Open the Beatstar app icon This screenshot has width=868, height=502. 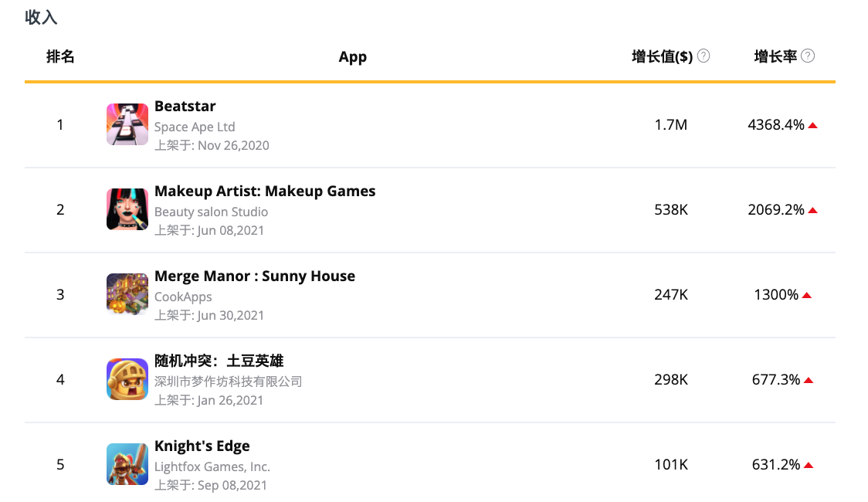[127, 124]
